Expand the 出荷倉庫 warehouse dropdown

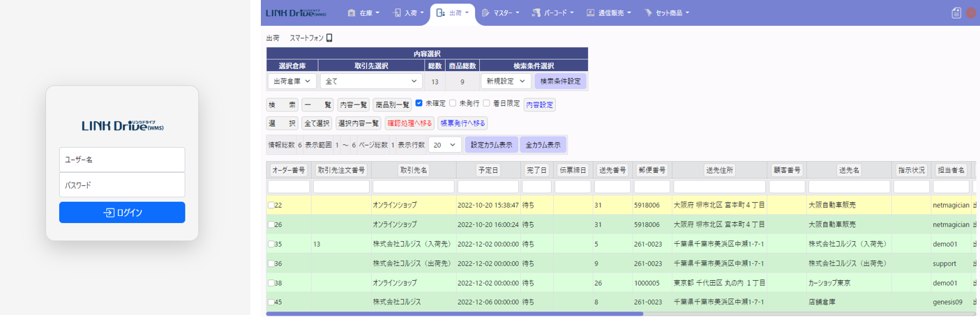[292, 82]
